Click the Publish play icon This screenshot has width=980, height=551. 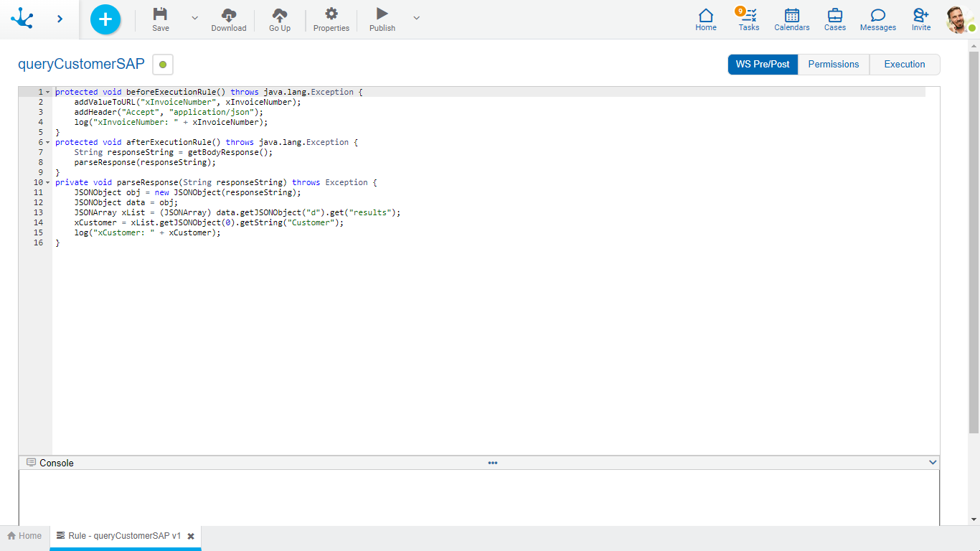point(382,14)
